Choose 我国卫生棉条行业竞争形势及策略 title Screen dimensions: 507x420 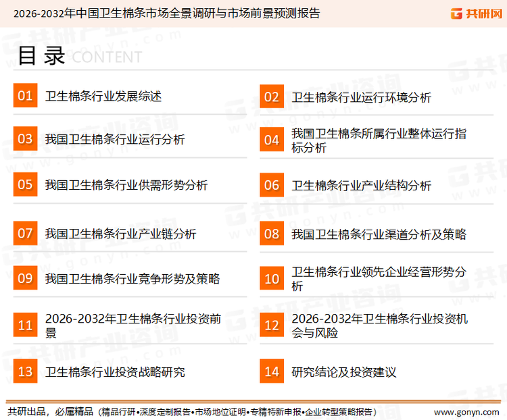coord(132,278)
